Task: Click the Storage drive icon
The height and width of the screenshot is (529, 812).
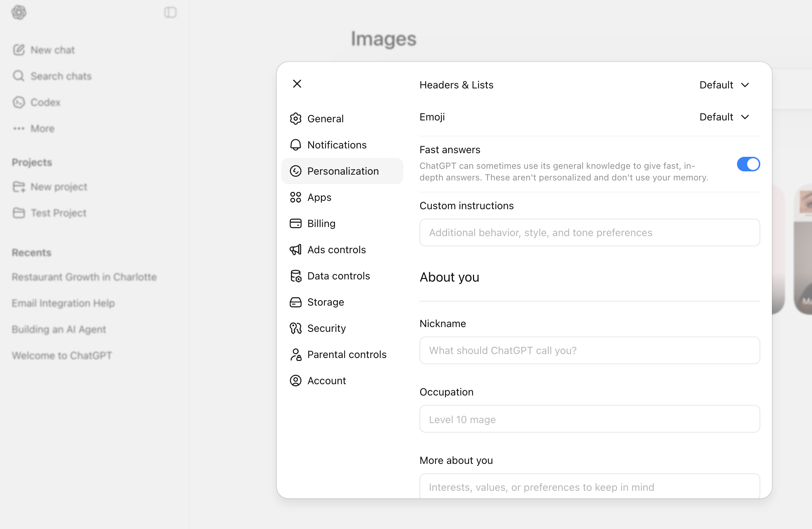Action: point(296,302)
